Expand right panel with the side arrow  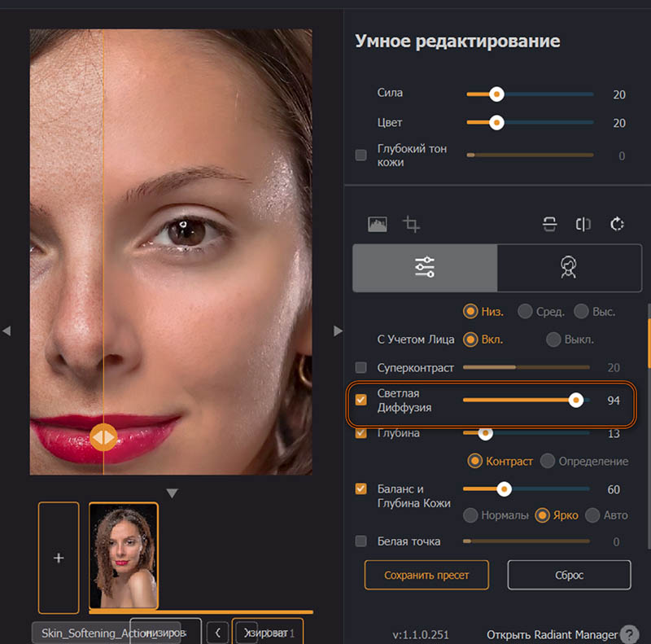click(x=338, y=331)
